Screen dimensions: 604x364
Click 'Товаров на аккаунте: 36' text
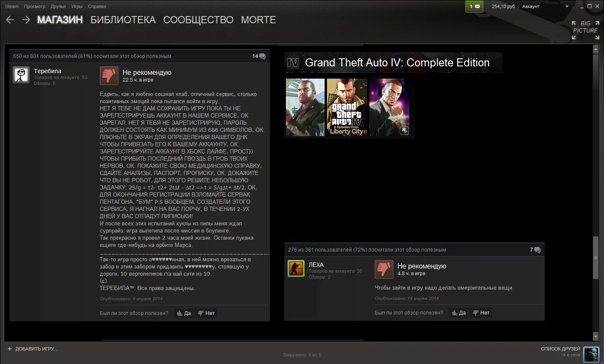[335, 271]
